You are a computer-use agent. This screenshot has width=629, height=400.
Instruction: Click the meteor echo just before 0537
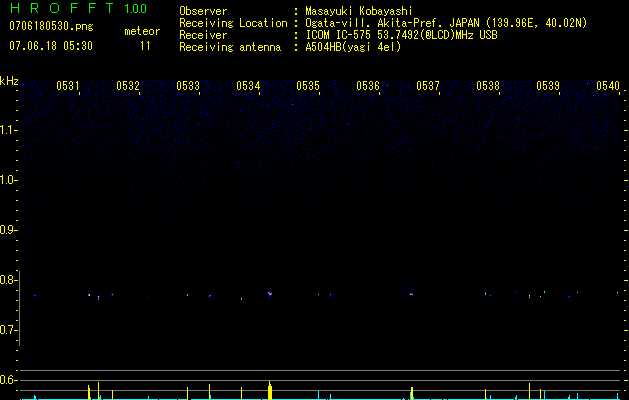pos(412,294)
